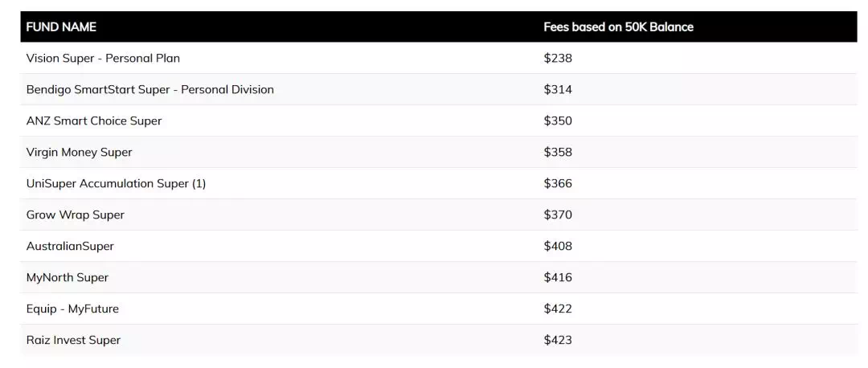The height and width of the screenshot is (368, 868).
Task: Click the $238 fee value
Action: 558,58
